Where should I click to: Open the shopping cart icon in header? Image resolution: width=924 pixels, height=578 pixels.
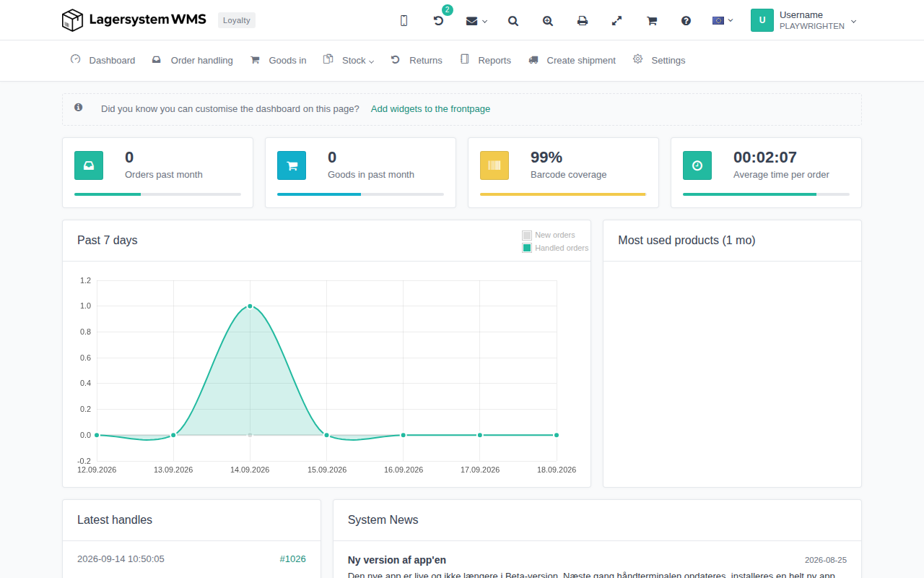pos(652,21)
